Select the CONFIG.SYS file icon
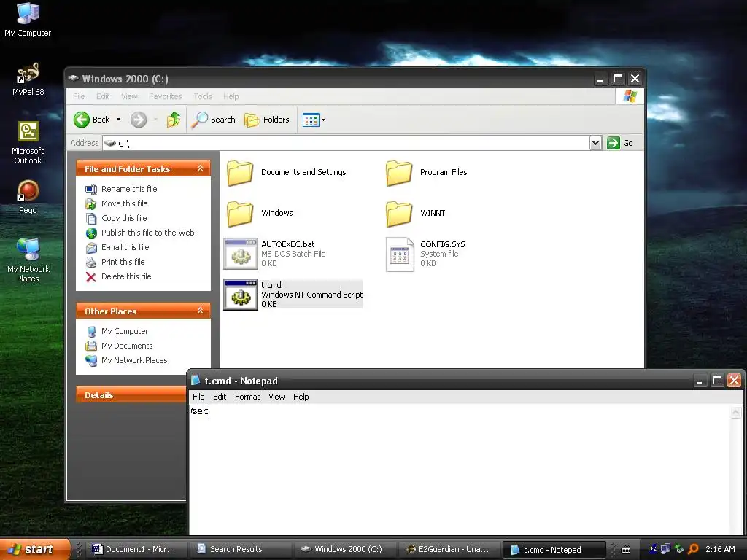 400,254
